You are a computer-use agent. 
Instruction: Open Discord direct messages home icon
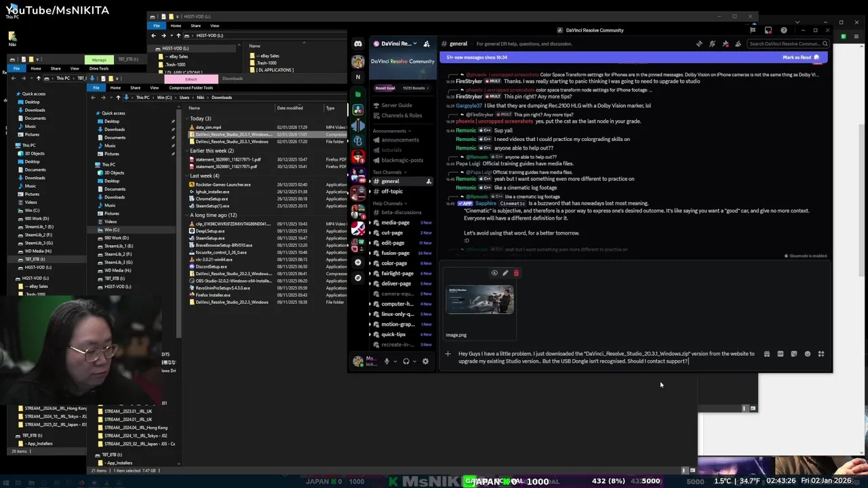point(358,44)
